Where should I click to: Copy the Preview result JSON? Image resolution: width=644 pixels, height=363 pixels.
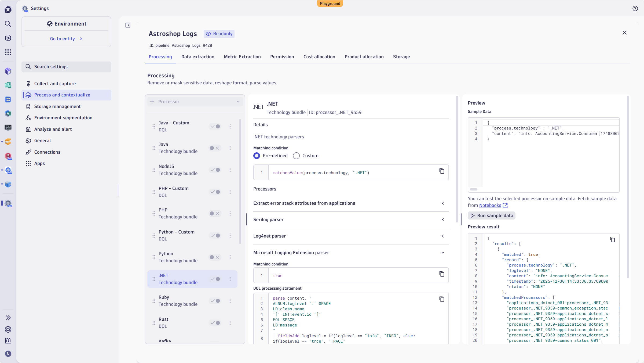point(613,239)
